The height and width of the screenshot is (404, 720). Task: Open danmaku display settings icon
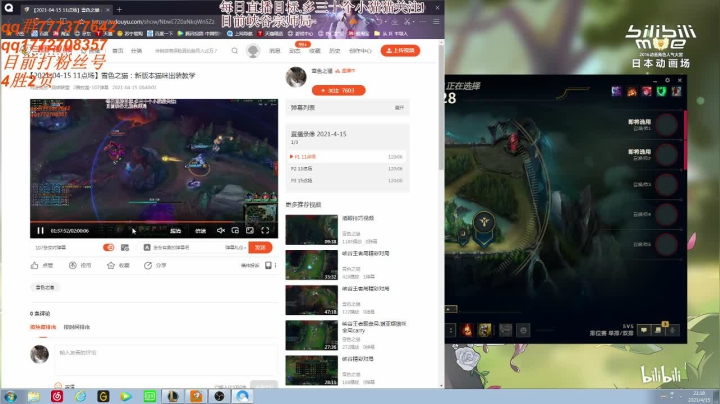[125, 247]
